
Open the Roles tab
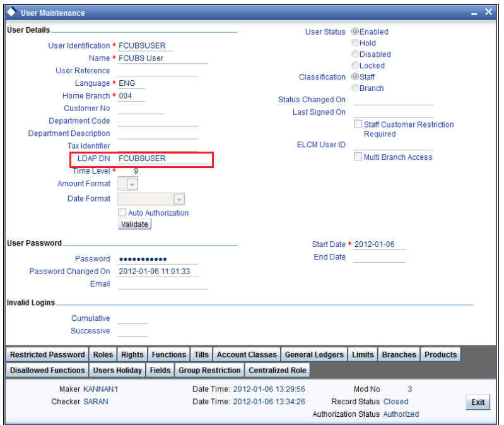[x=103, y=354]
